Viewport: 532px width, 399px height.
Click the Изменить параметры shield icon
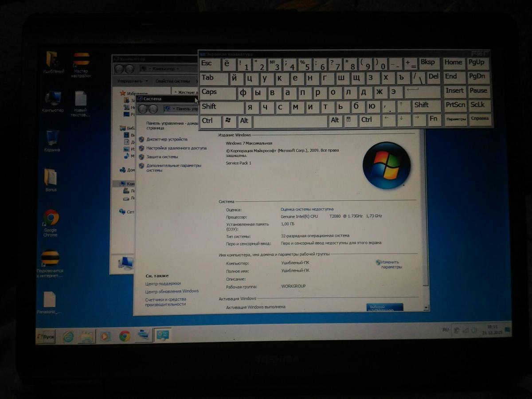pos(378,262)
